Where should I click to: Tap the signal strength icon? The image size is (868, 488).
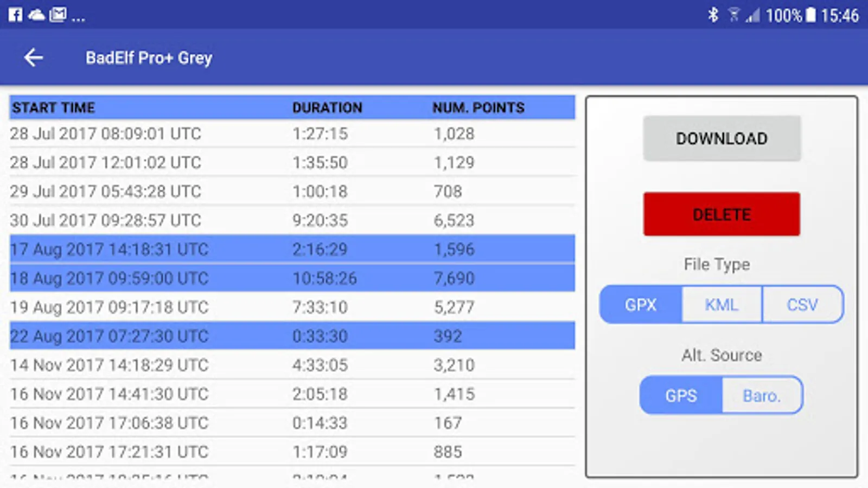pos(752,15)
